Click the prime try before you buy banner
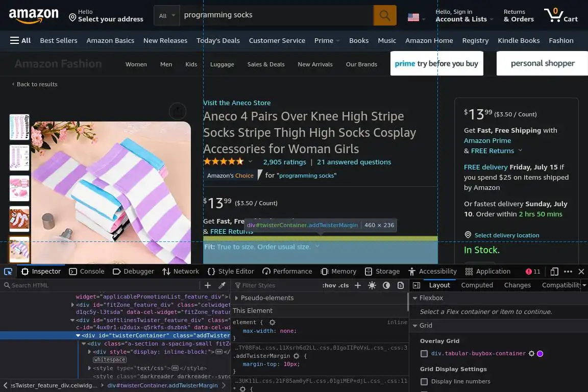Screen dimensions: 588x392 pos(436,64)
